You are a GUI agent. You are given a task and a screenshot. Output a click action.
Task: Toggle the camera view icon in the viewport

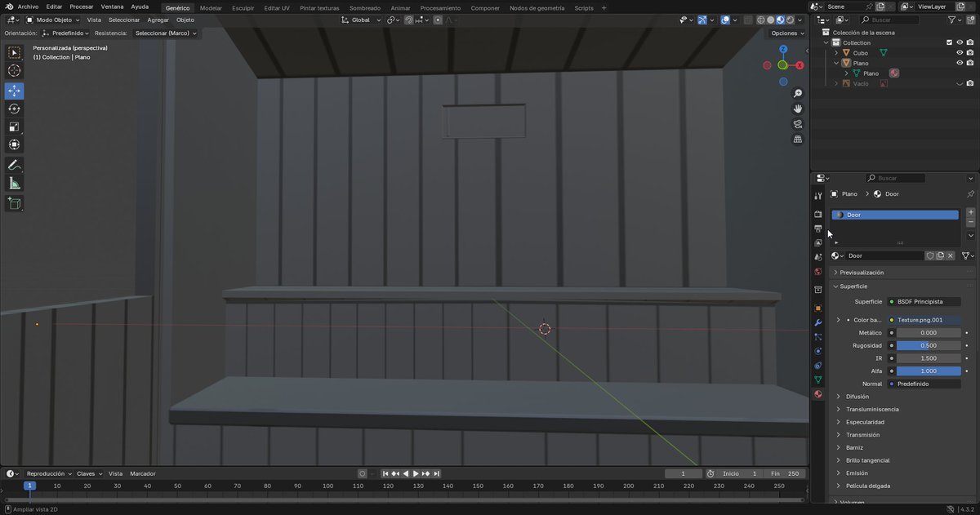pos(798,124)
